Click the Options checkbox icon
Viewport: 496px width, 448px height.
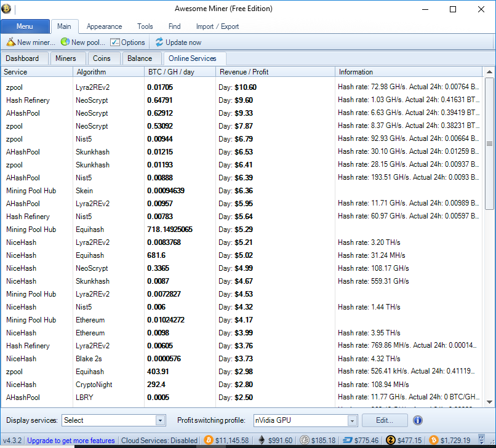(x=115, y=42)
